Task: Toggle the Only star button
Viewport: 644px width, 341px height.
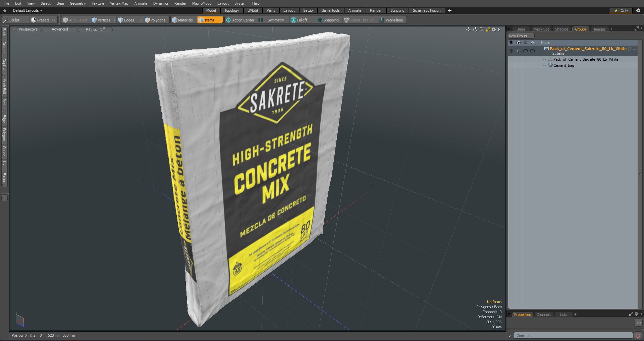Action: 621,10
